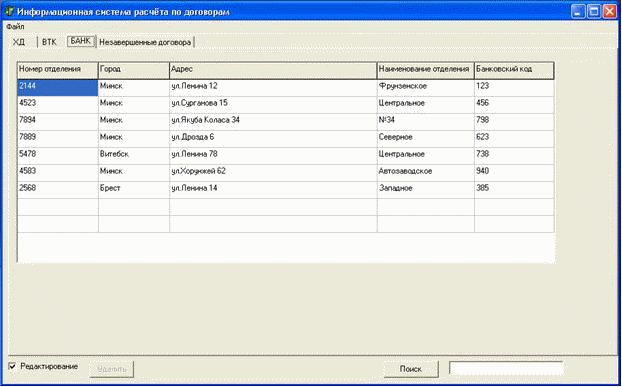Open the Файл menu

[15, 27]
